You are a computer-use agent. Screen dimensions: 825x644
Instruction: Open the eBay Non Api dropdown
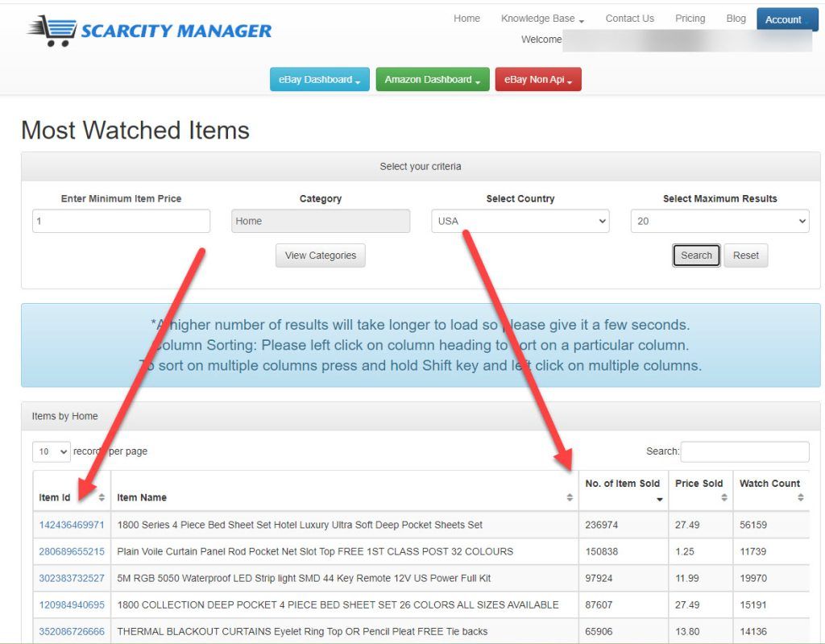538,80
